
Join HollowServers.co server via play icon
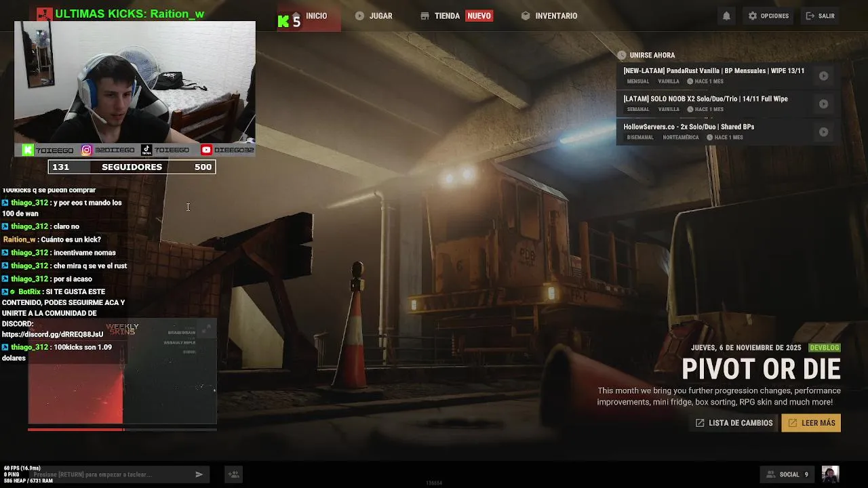point(823,132)
